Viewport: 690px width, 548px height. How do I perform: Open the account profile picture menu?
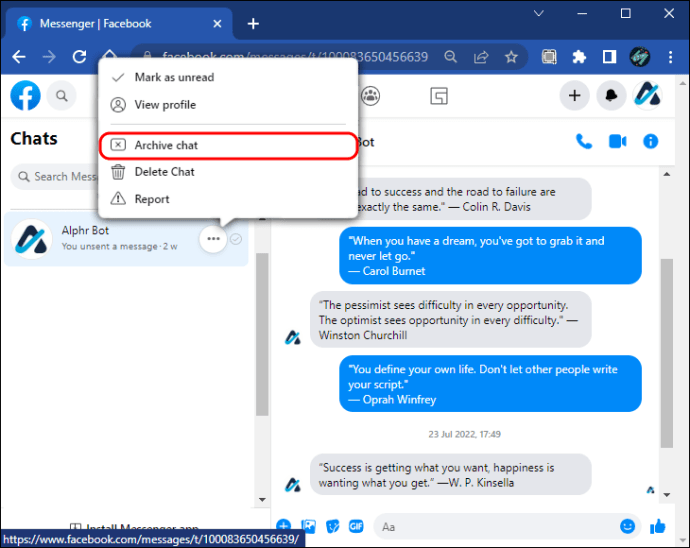click(647, 96)
